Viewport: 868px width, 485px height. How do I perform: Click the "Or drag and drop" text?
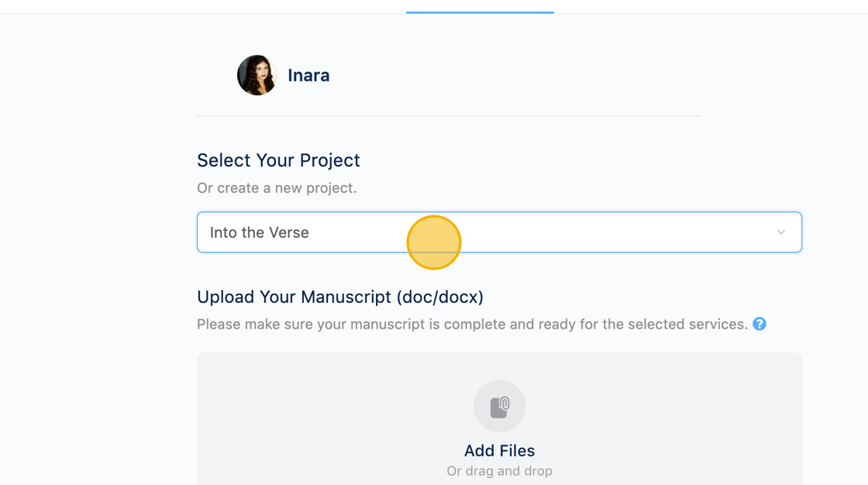click(x=500, y=471)
